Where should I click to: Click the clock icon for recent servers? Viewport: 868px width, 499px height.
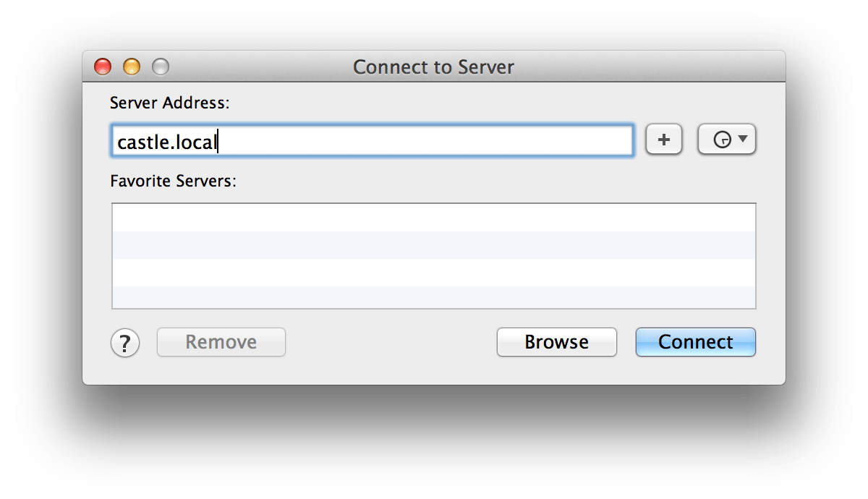pos(721,140)
